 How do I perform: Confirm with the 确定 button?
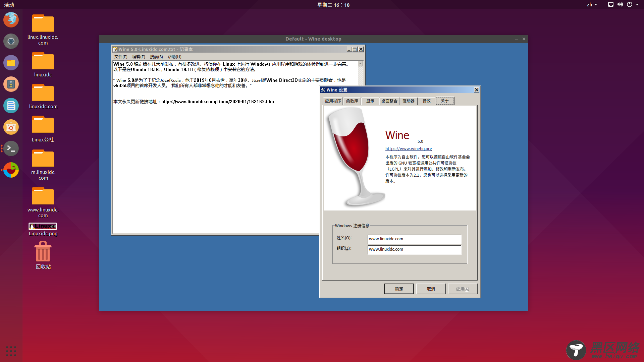pyautogui.click(x=399, y=289)
